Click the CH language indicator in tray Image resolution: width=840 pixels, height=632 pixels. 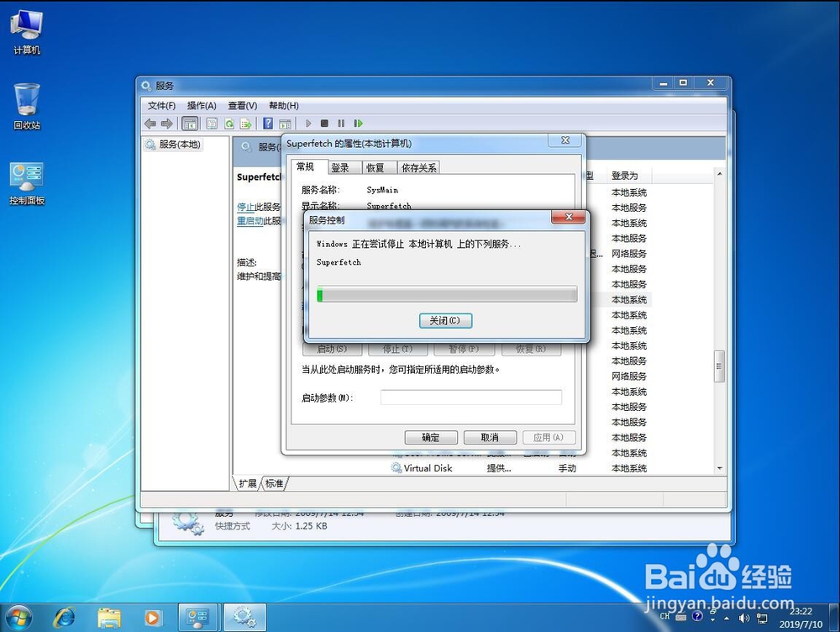point(664,616)
